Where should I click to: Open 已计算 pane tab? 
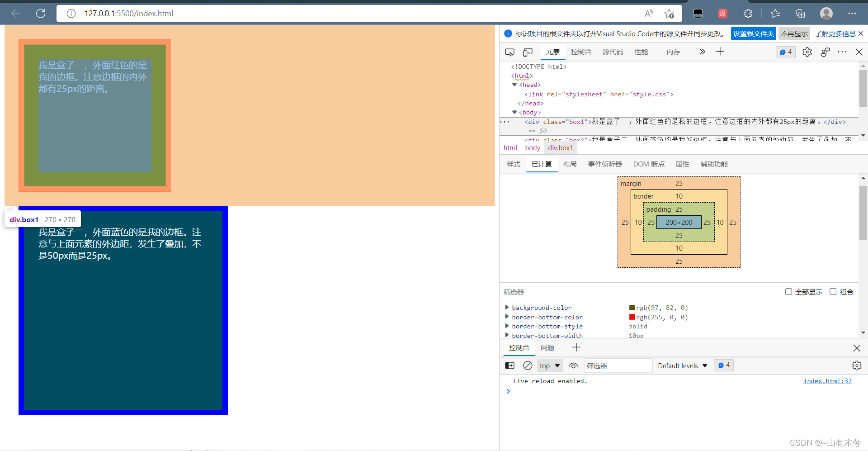tap(542, 164)
